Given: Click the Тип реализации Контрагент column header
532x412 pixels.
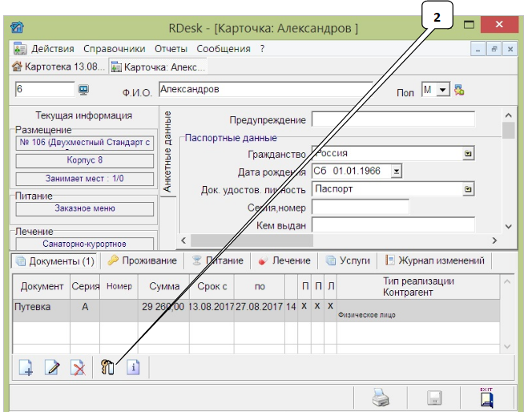Looking at the screenshot, I should coord(418,287).
